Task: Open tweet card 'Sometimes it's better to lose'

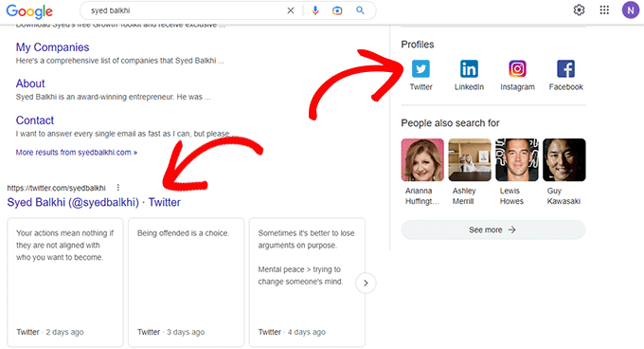Action: pos(307,283)
